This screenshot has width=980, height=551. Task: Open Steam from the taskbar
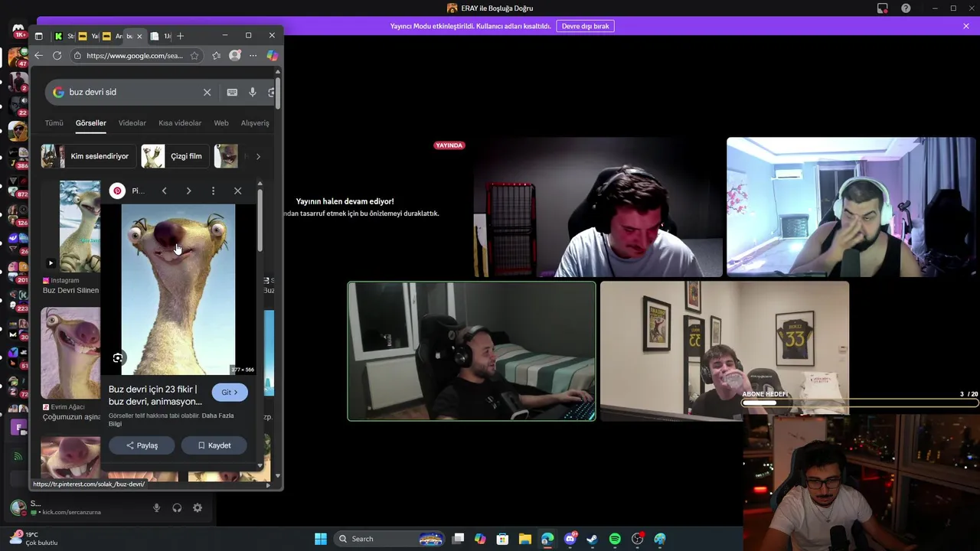[592, 539]
